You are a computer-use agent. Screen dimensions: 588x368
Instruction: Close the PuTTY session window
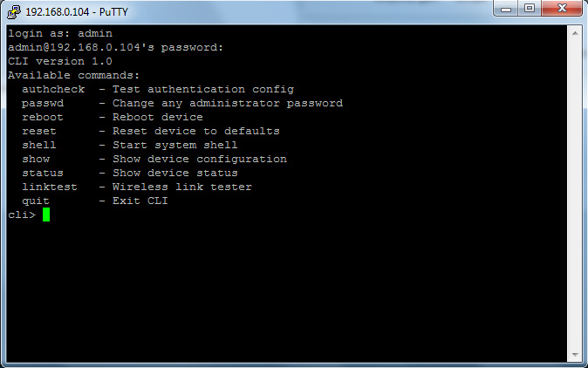point(562,9)
